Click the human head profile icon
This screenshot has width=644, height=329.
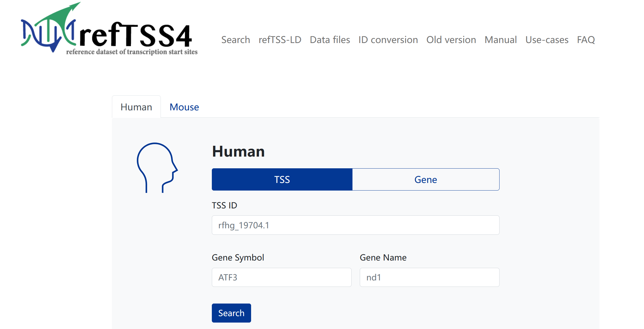157,167
